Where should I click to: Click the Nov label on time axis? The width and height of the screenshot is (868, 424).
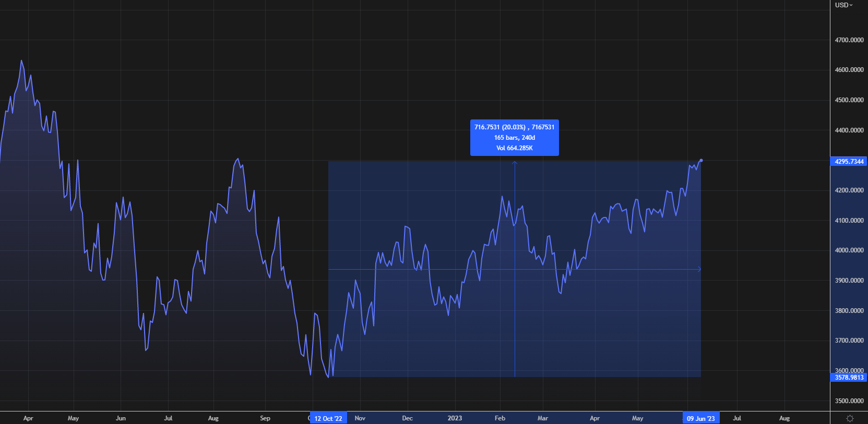(x=360, y=418)
